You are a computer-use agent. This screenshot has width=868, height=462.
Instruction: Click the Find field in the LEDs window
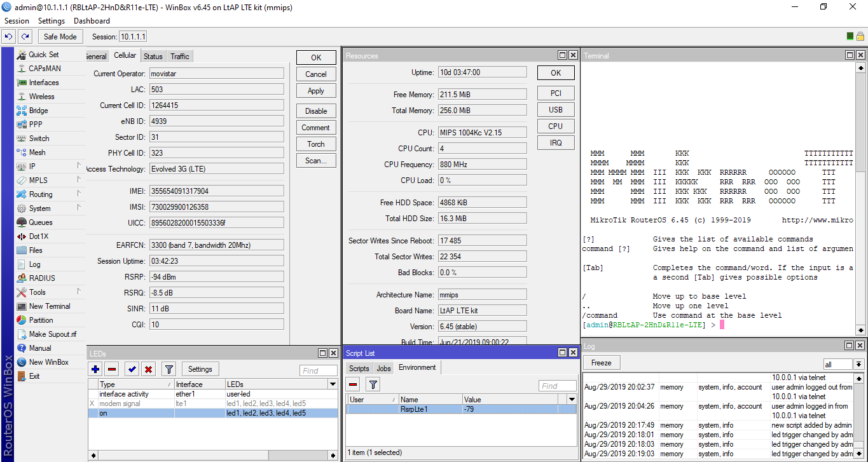coord(318,369)
